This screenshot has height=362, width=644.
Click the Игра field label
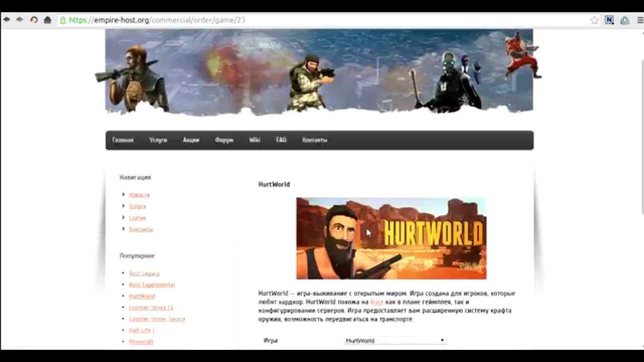tap(271, 340)
